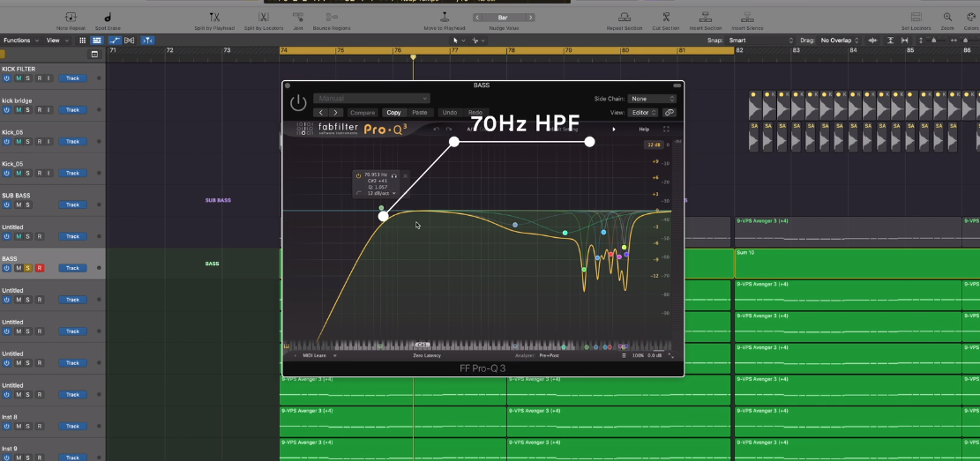Click the Repeat Section icon
The width and height of the screenshot is (980, 461).
tap(624, 18)
